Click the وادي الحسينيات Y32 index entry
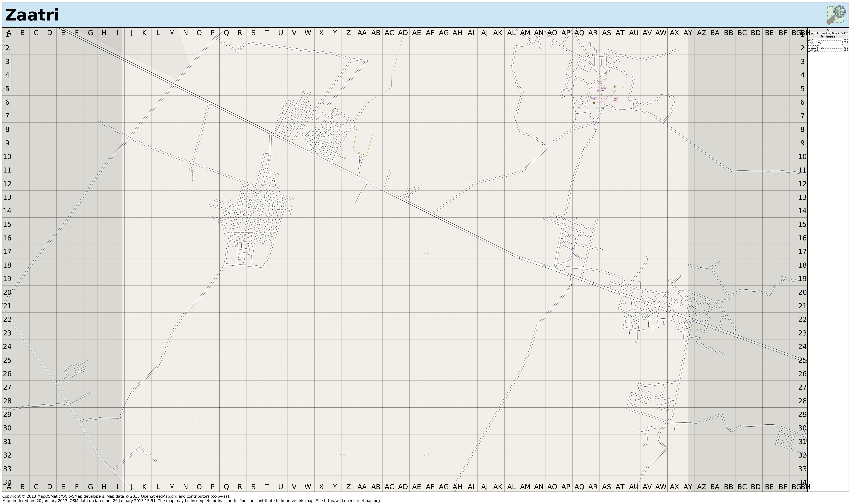 pyautogui.click(x=828, y=48)
